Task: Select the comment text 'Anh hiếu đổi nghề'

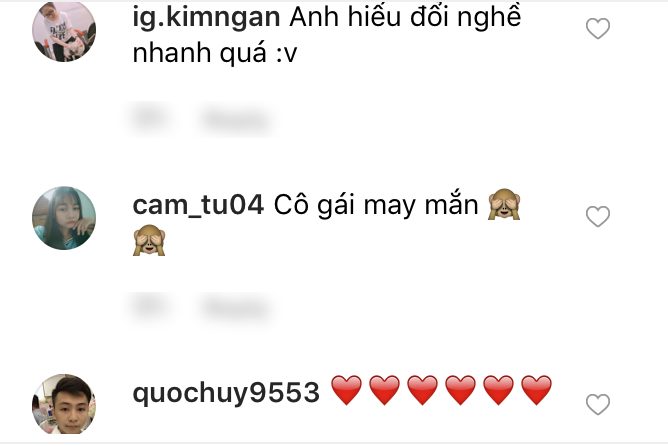Action: coord(405,18)
